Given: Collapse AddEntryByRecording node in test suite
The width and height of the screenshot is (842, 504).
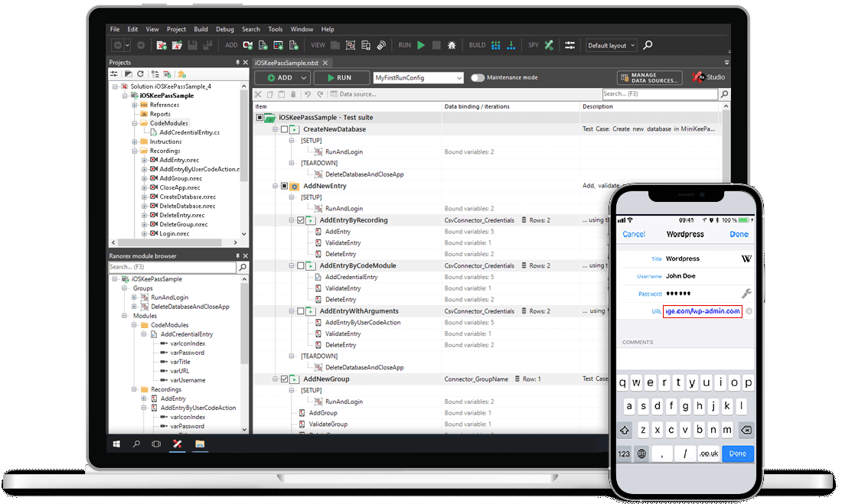Looking at the screenshot, I should coord(292,220).
